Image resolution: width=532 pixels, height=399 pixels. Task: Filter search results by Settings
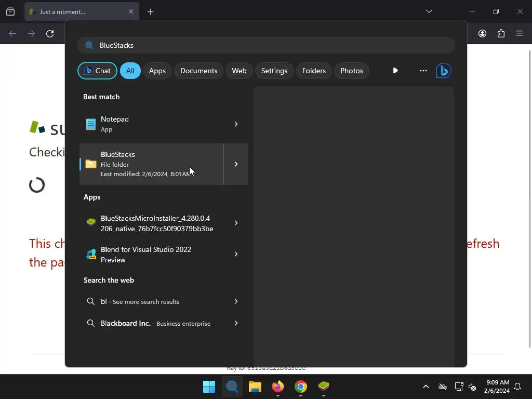[274, 71]
